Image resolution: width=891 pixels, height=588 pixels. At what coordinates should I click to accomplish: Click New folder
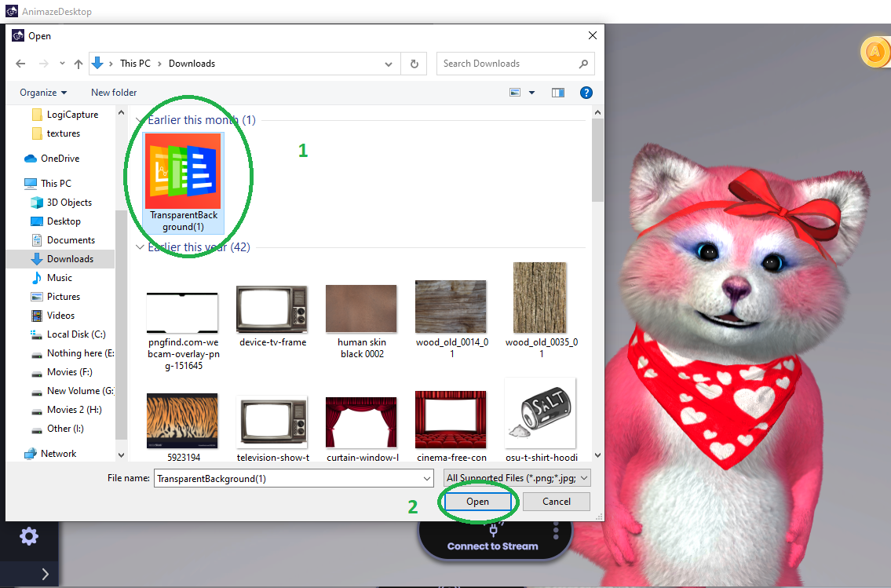point(114,93)
